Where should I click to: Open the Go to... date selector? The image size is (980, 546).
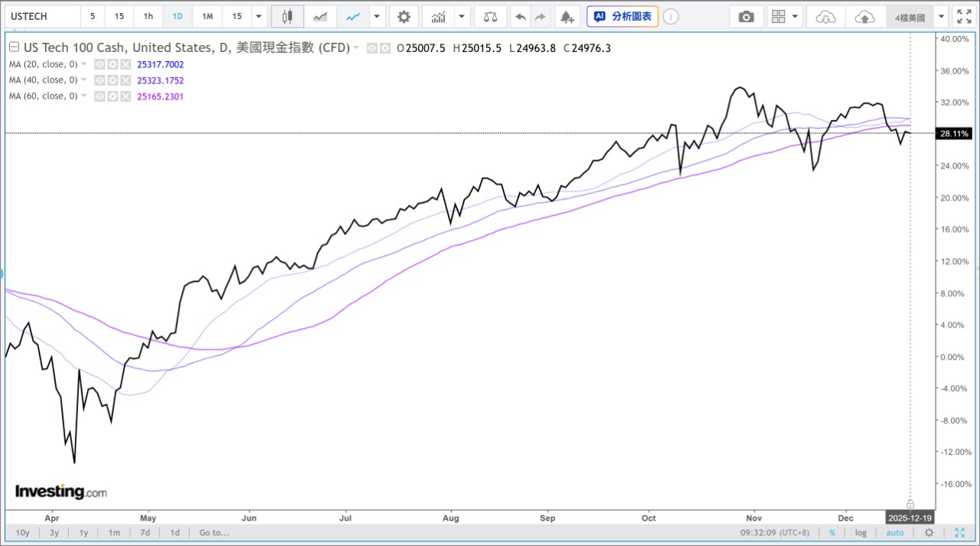[x=214, y=532]
